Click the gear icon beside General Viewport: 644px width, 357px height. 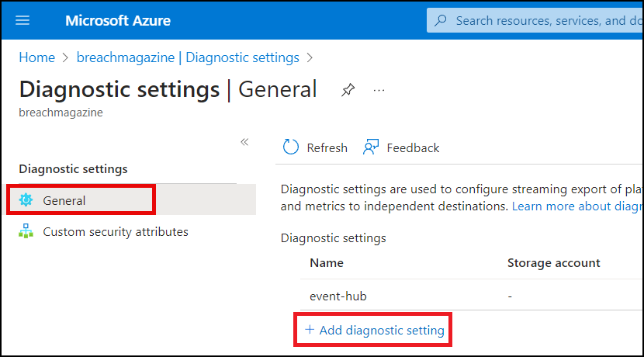26,200
